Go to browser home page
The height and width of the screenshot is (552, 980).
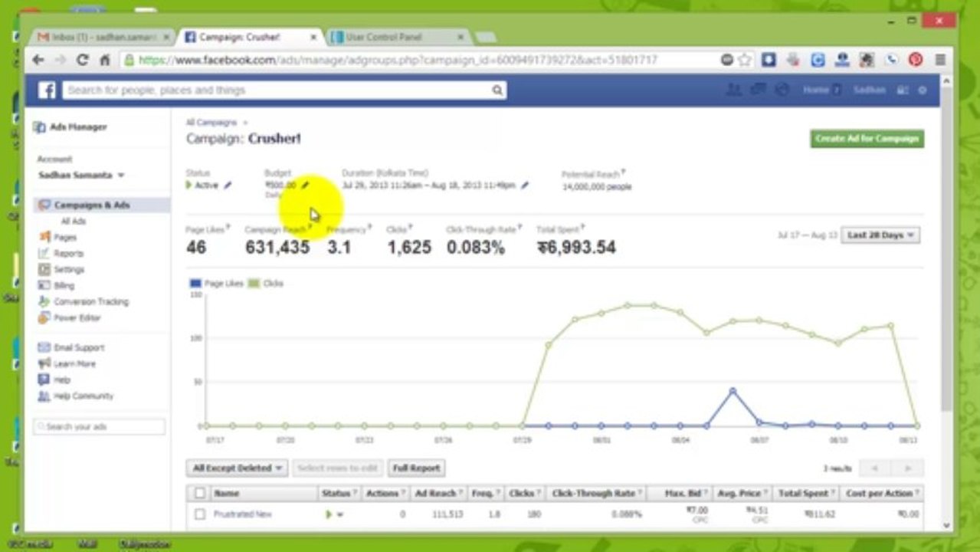point(105,60)
